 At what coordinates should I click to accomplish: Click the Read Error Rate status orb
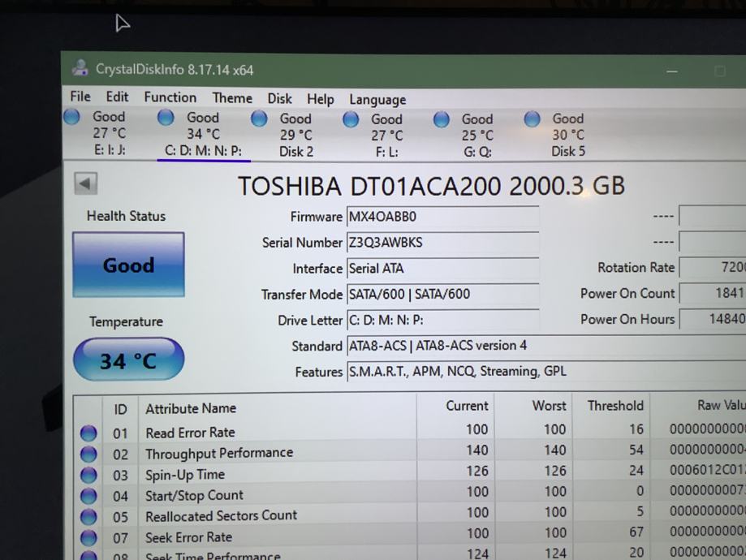(88, 433)
